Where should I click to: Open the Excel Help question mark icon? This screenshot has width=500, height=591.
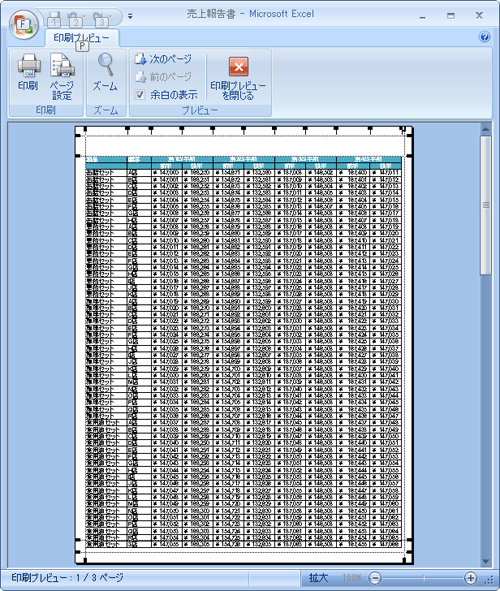[485, 37]
